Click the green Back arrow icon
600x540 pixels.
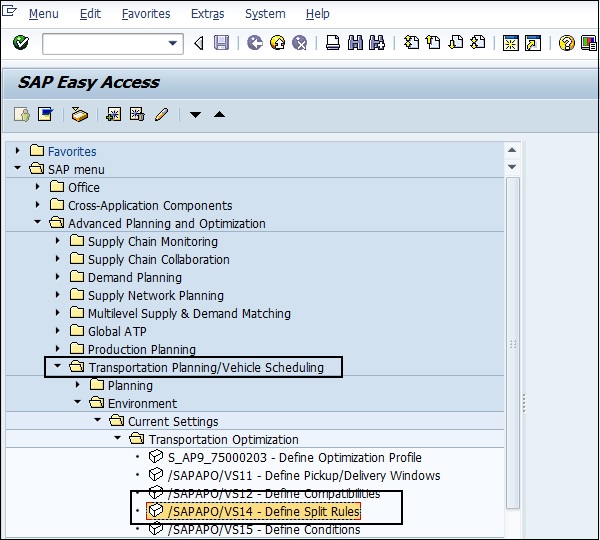coord(254,43)
